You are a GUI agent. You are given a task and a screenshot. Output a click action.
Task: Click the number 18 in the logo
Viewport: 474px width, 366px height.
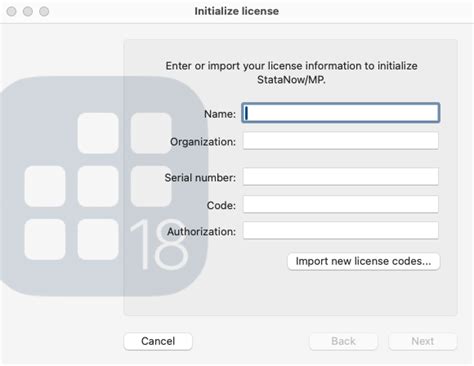point(159,244)
